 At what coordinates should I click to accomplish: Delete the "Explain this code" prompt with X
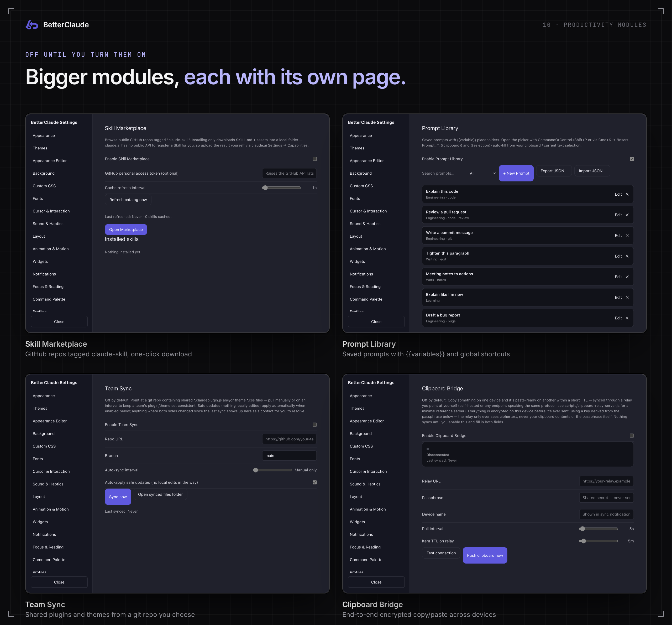[627, 195]
